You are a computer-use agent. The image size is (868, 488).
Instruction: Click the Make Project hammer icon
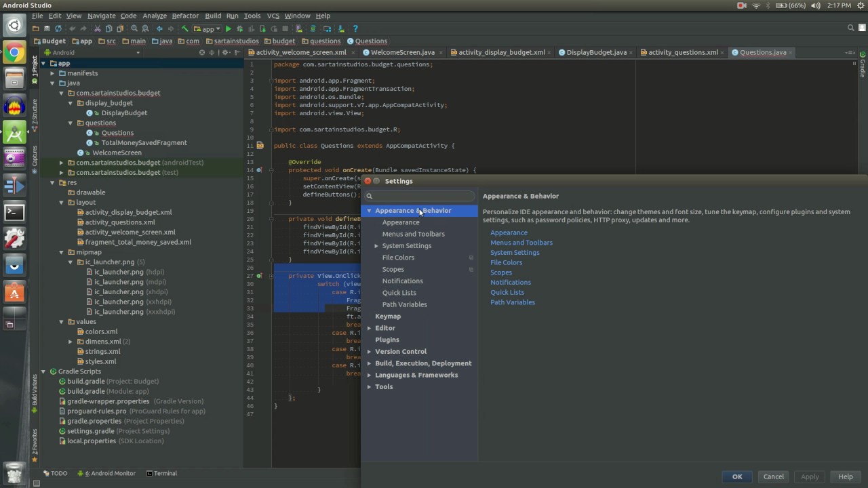184,28
